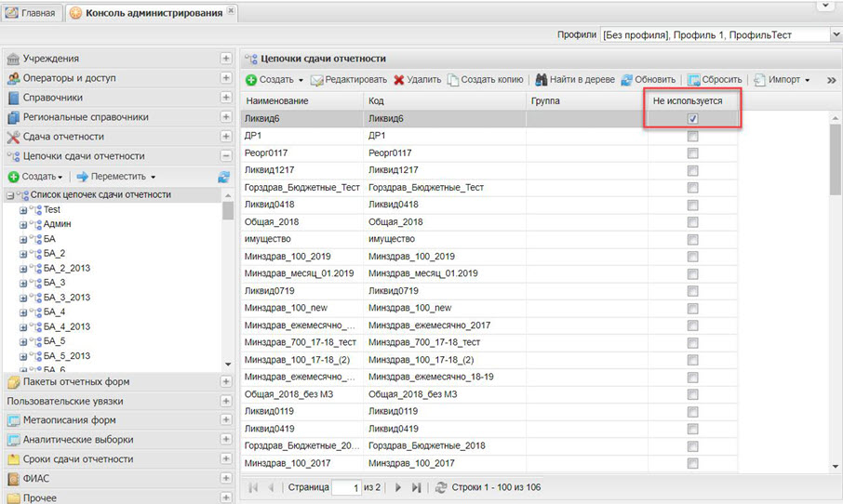
Task: Open Move (Переместить) in left panel
Action: 115,177
